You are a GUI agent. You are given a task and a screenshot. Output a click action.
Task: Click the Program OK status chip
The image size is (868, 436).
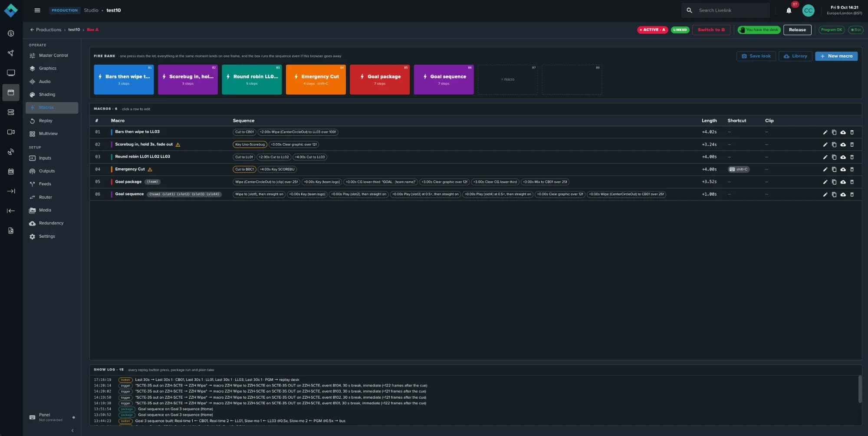click(832, 30)
